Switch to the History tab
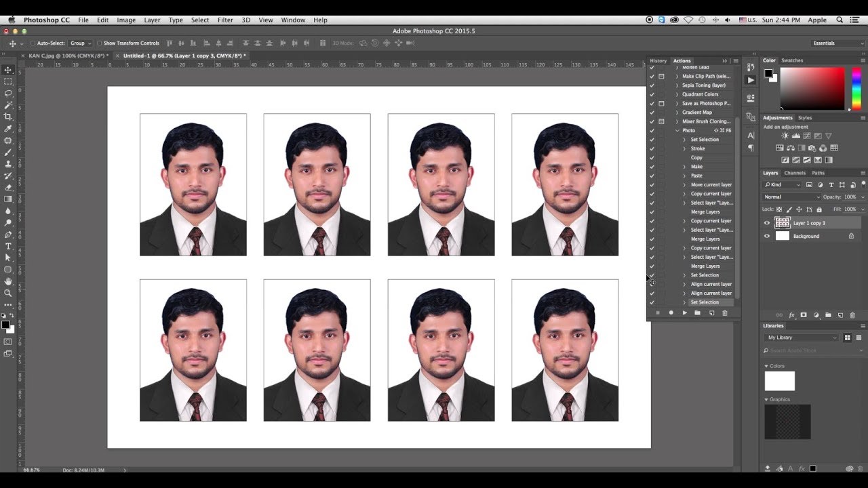 658,60
